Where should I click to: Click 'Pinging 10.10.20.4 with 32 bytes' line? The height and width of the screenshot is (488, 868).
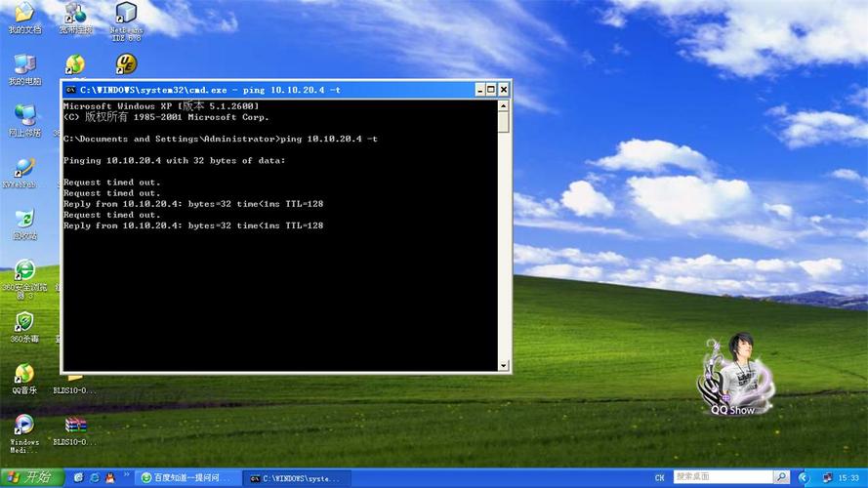click(x=175, y=160)
